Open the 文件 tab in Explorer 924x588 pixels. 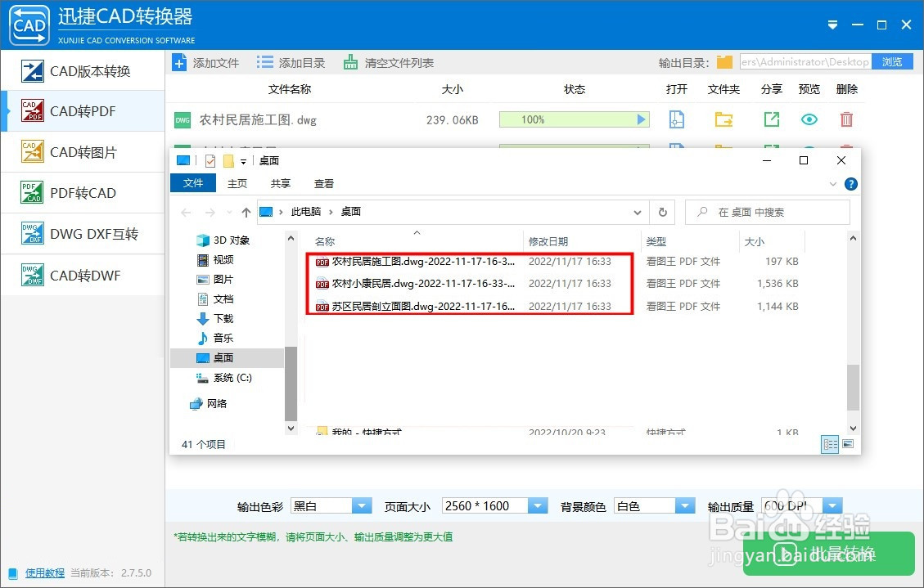192,183
